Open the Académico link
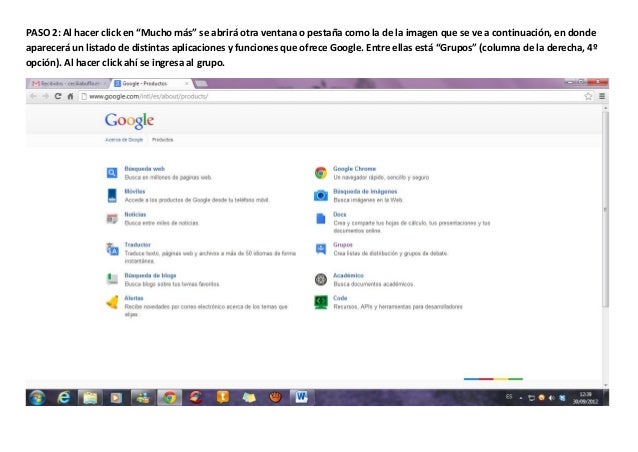Image resolution: width=638 pixels, height=452 pixels. [348, 275]
